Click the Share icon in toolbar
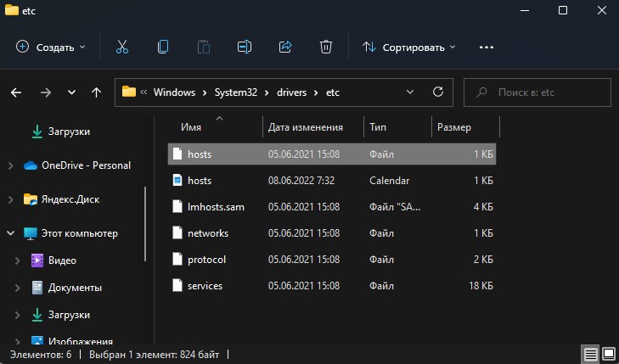This screenshot has width=619, height=364. [285, 47]
